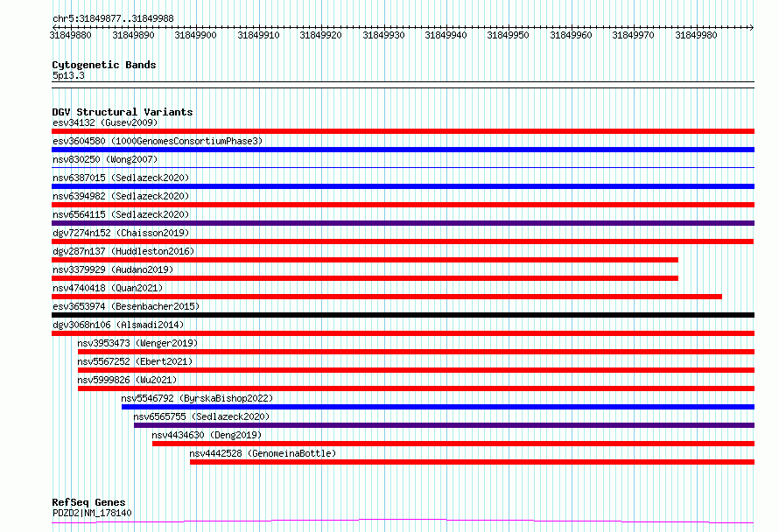Select the red nsv4434630 variant bar

click(x=453, y=444)
